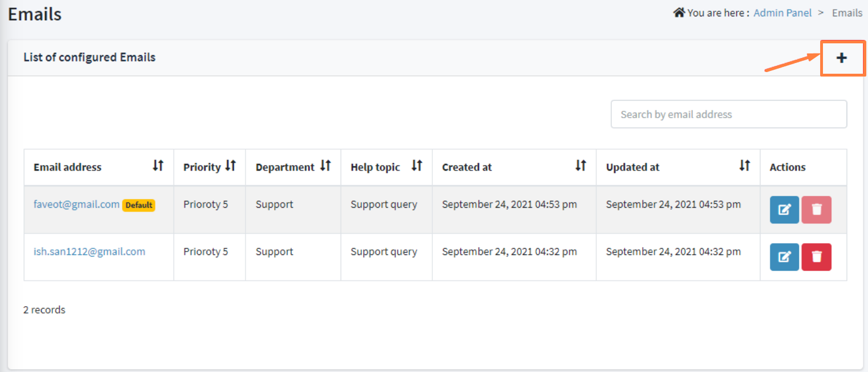Click the + icon to add a new email
This screenshot has width=868, height=372.
coord(842,57)
